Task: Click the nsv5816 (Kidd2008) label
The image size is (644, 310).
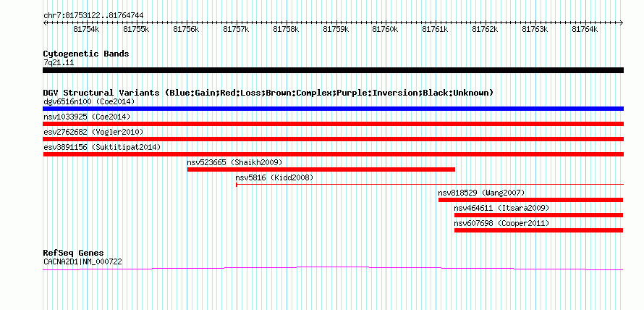Action: coord(274,177)
